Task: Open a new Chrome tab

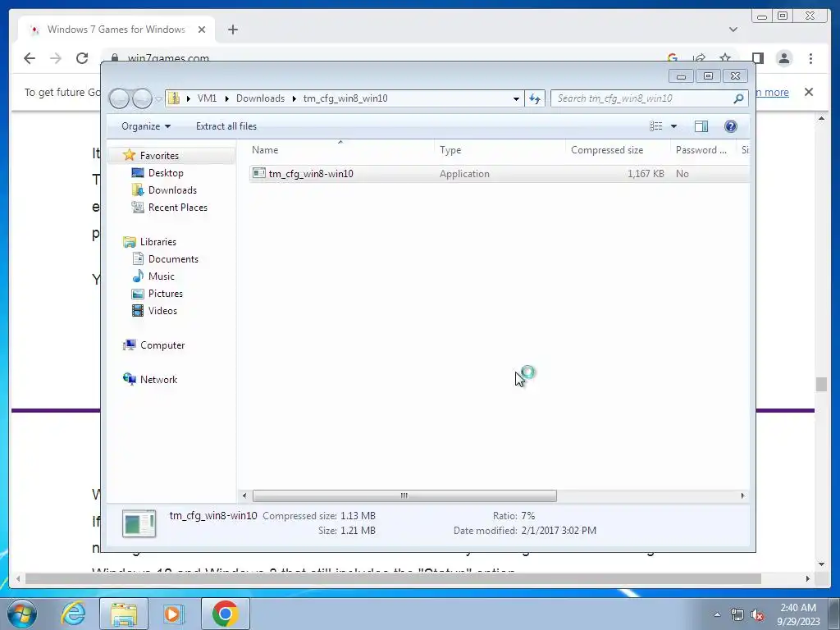Action: point(232,30)
